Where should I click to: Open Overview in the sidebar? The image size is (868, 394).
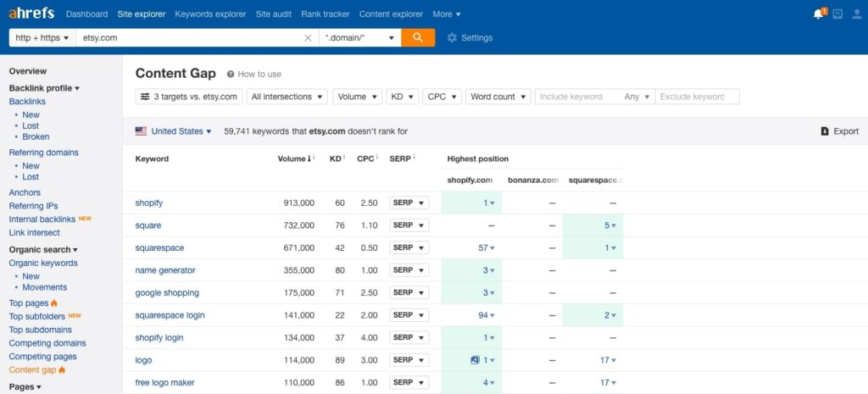[x=28, y=71]
